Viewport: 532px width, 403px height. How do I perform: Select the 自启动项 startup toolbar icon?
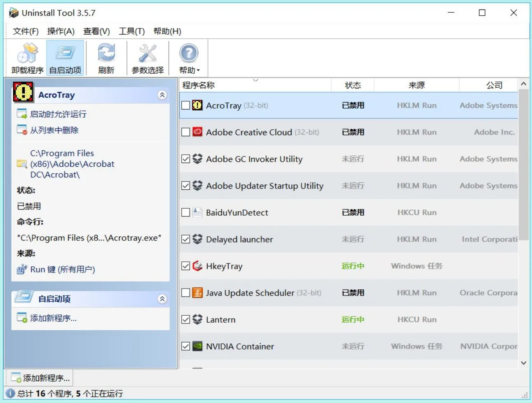tap(65, 58)
